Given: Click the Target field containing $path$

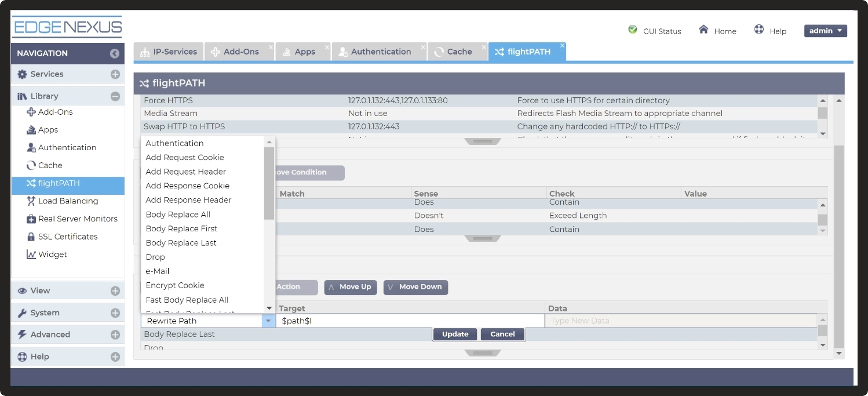Looking at the screenshot, I should tap(410, 321).
